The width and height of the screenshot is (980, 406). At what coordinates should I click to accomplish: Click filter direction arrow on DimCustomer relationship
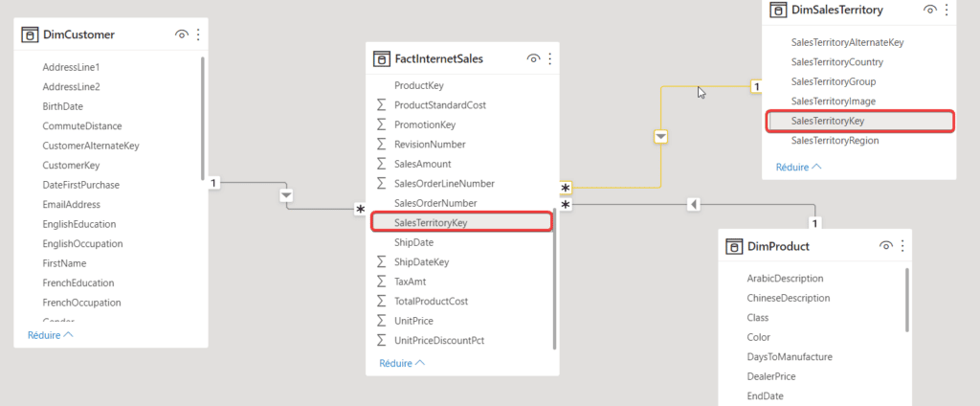click(286, 195)
